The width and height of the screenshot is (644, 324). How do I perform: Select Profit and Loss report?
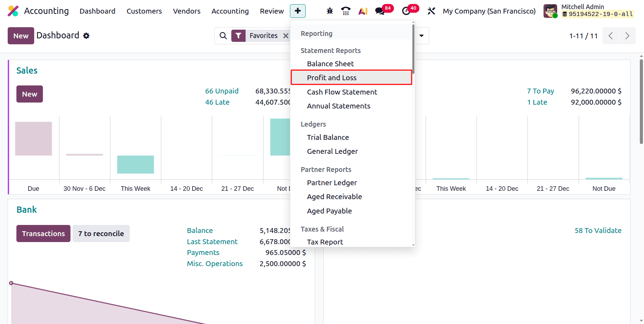tap(332, 77)
